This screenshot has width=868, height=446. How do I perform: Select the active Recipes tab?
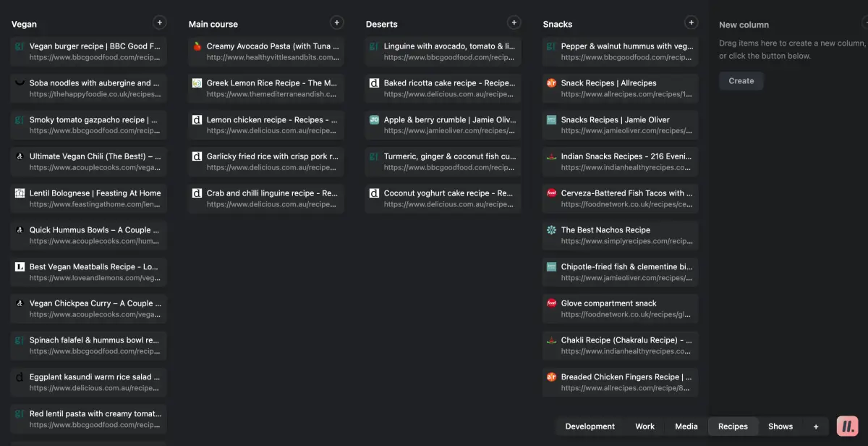point(733,426)
